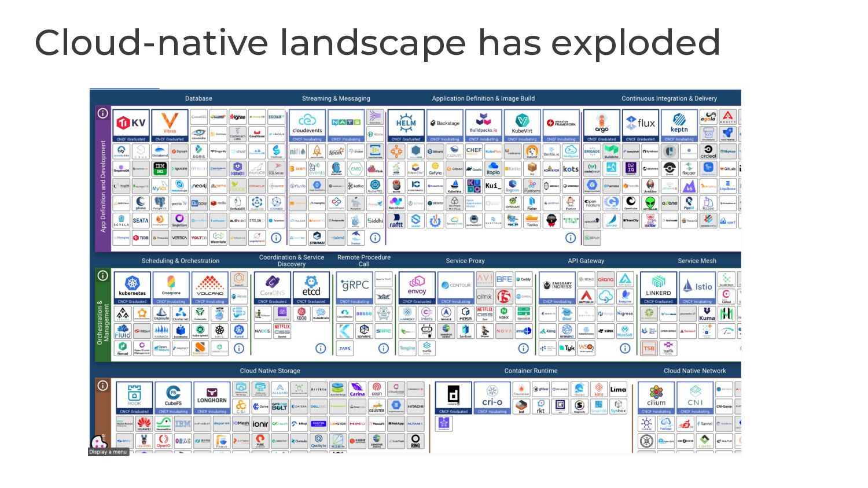Click the ROOK storage card
Image resolution: width=868 pixels, height=488 pixels.
click(134, 398)
